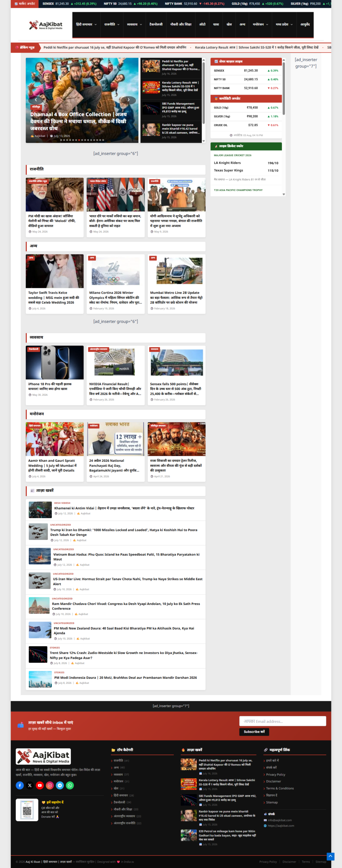Viewport: 342px width, 868px height.
Task: Open footer X (Twitter) icon
Action: (x=30, y=785)
